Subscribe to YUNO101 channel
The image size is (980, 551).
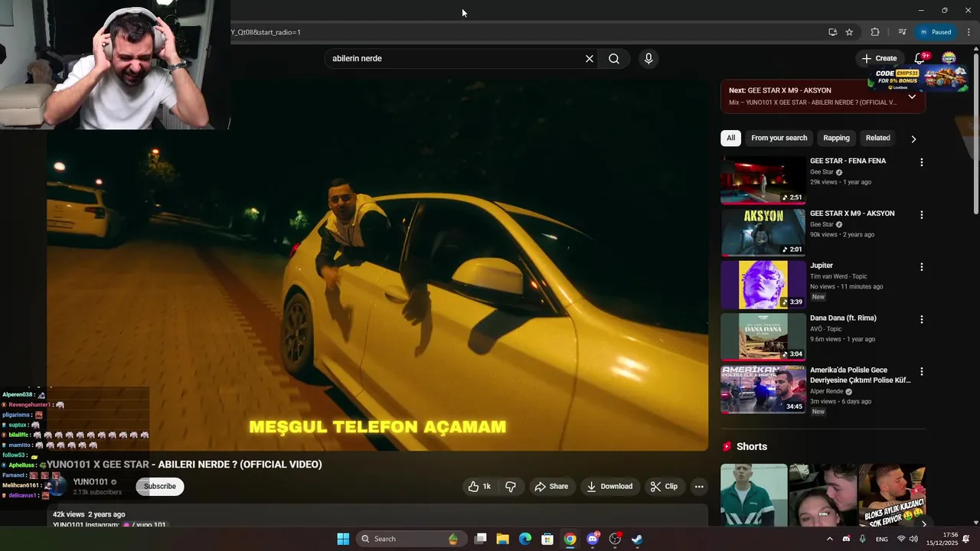pos(160,487)
